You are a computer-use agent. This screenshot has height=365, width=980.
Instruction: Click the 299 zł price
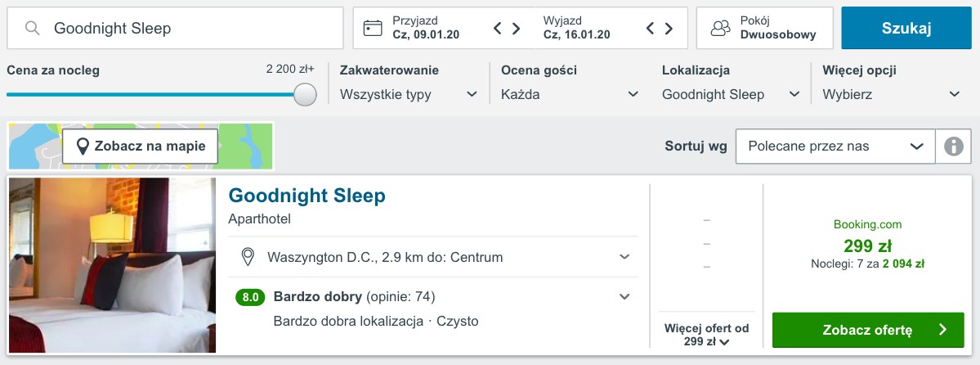[x=867, y=245]
